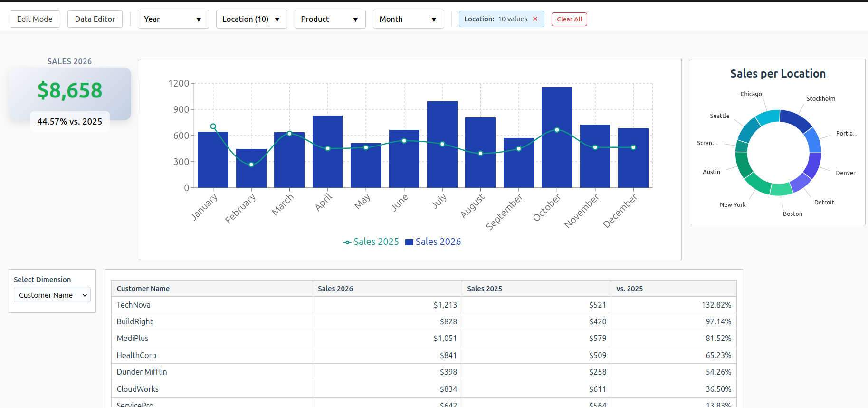
Task: Sort table by Sales 2026 header
Action: point(335,289)
